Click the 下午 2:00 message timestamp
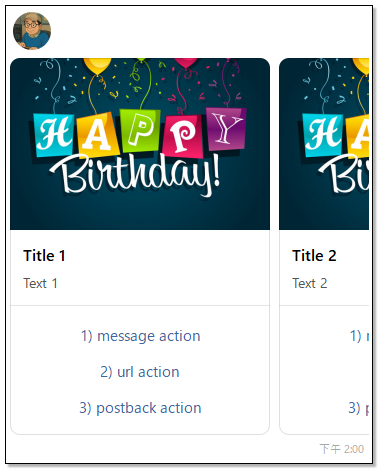Viewport: 379px width, 470px height. [342, 449]
